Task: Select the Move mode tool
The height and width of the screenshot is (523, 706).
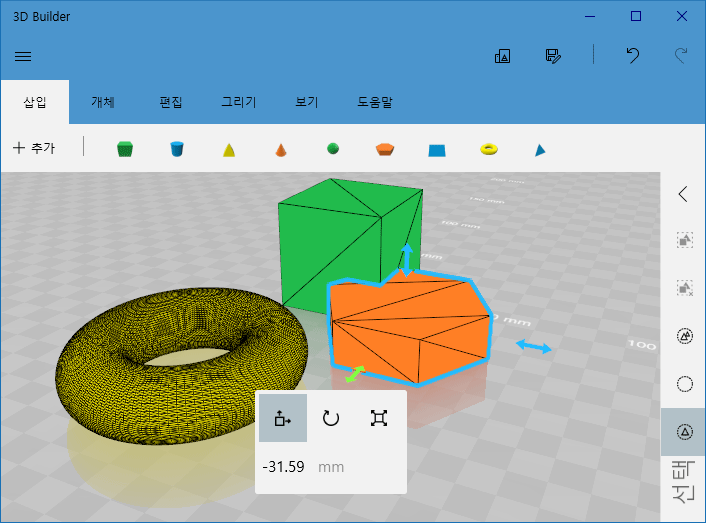Action: pyautogui.click(x=283, y=418)
